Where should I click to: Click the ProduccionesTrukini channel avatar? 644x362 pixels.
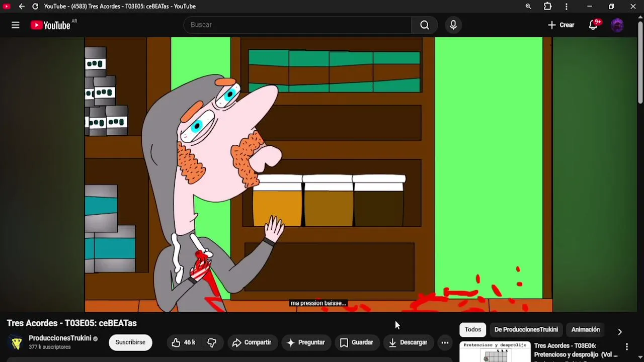point(17,342)
